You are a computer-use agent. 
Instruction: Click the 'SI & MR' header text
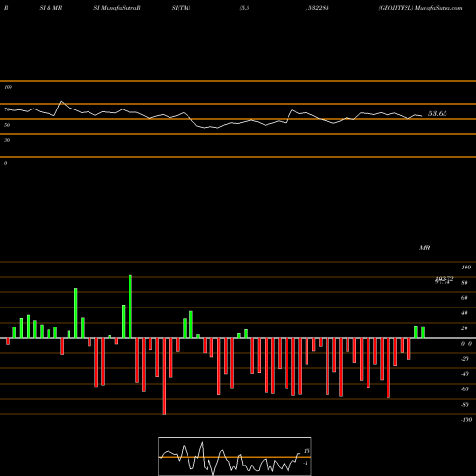click(x=50, y=8)
